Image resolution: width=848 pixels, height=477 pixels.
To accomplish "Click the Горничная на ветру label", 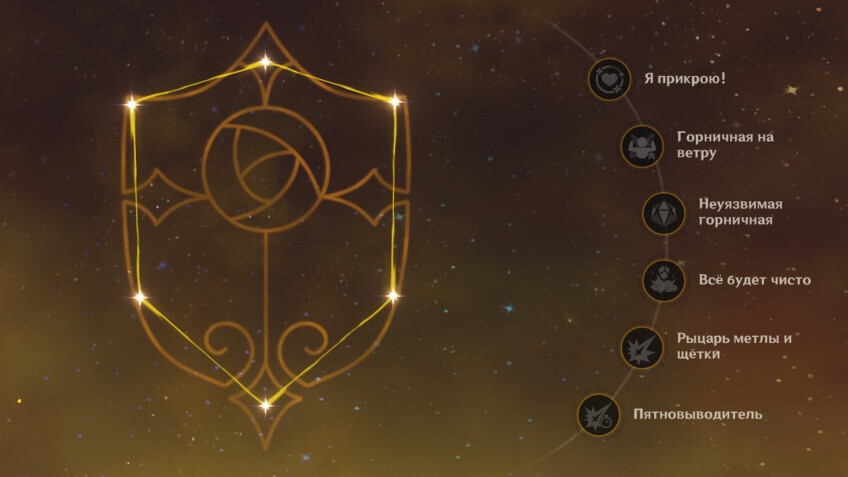I will [x=725, y=144].
